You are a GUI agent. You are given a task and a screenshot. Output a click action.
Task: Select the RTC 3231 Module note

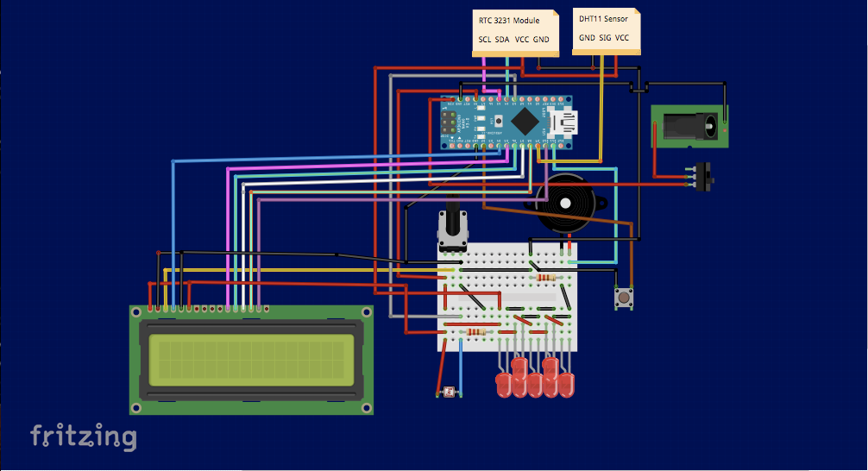[515, 33]
